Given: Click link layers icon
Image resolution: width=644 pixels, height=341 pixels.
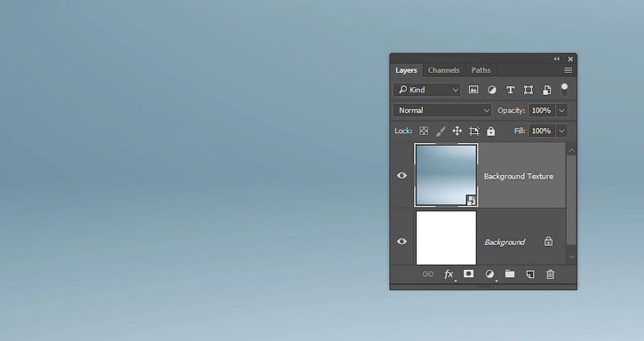Looking at the screenshot, I should tap(428, 274).
